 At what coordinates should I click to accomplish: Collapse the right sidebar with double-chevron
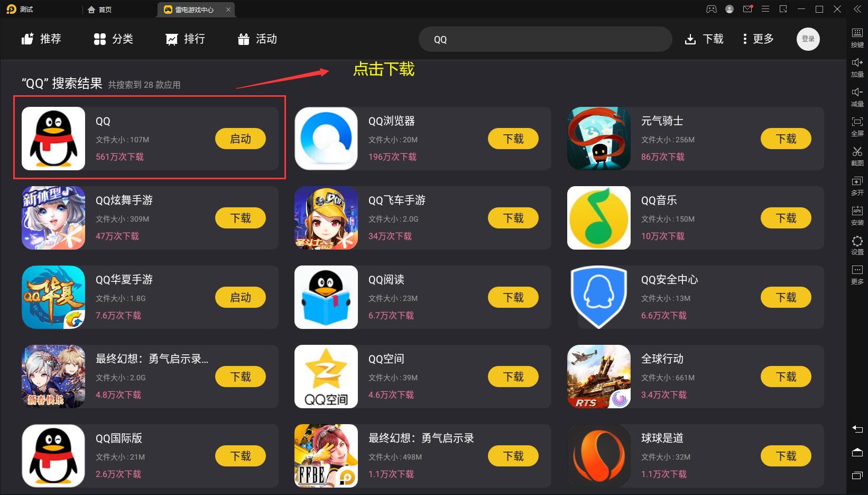857,9
